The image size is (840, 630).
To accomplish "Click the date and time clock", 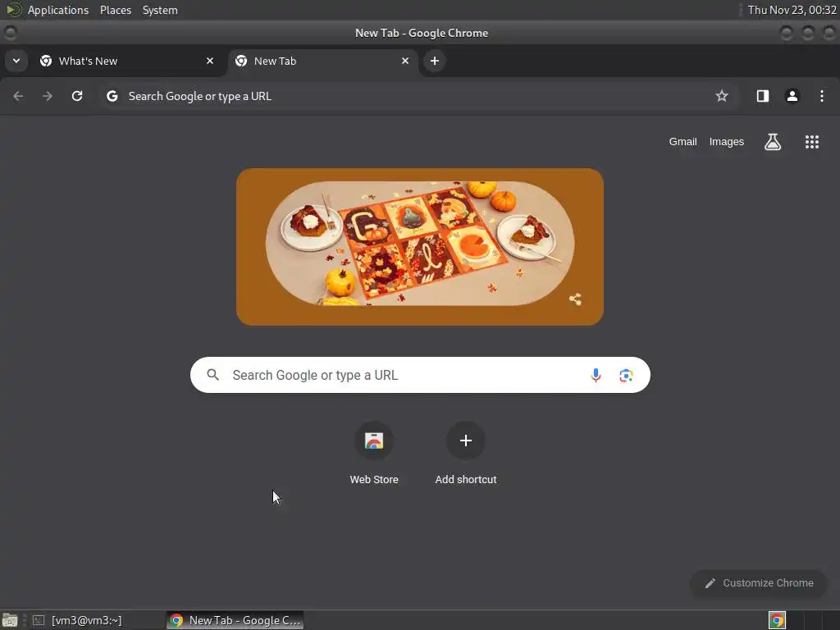I will [x=792, y=10].
